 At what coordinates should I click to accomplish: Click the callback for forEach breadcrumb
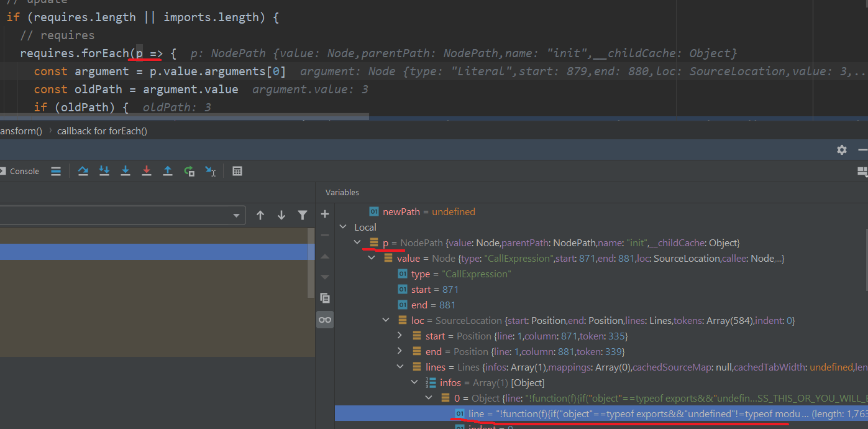point(101,131)
